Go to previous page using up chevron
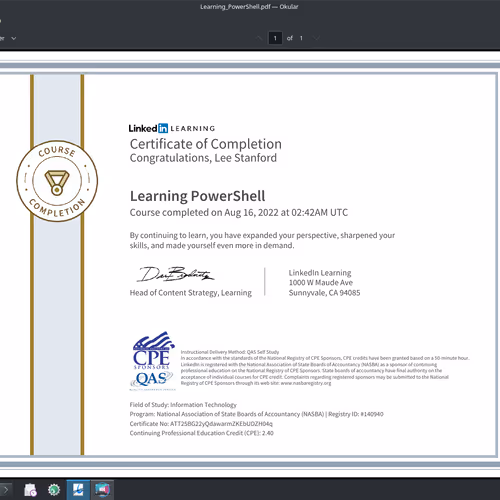500x500 pixels. coord(259,38)
